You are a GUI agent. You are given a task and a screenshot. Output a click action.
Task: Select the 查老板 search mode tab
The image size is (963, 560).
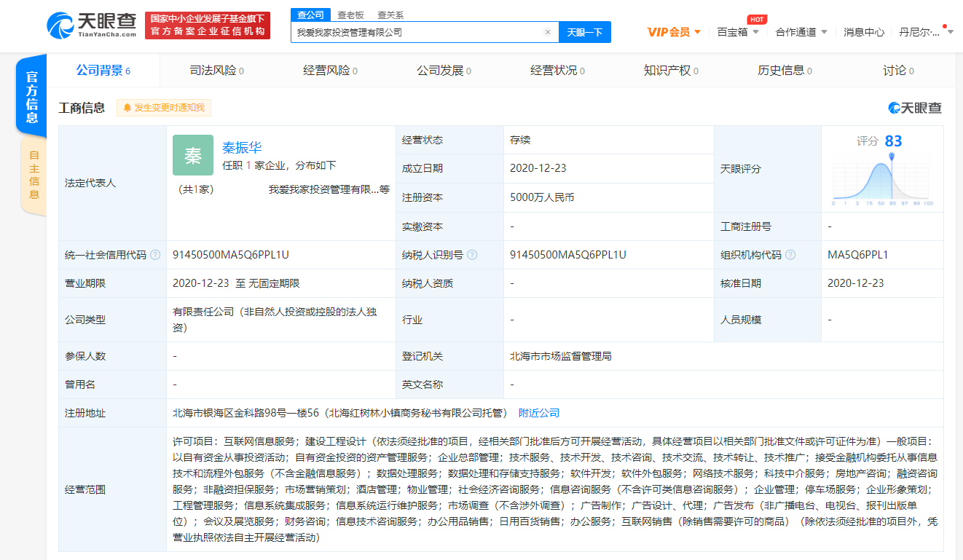coord(350,15)
